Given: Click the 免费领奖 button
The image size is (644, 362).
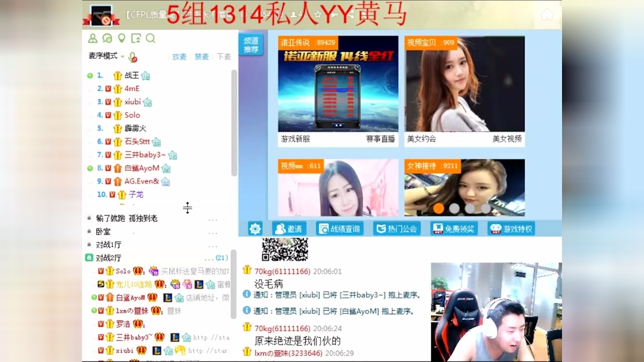Looking at the screenshot, I should tap(454, 229).
